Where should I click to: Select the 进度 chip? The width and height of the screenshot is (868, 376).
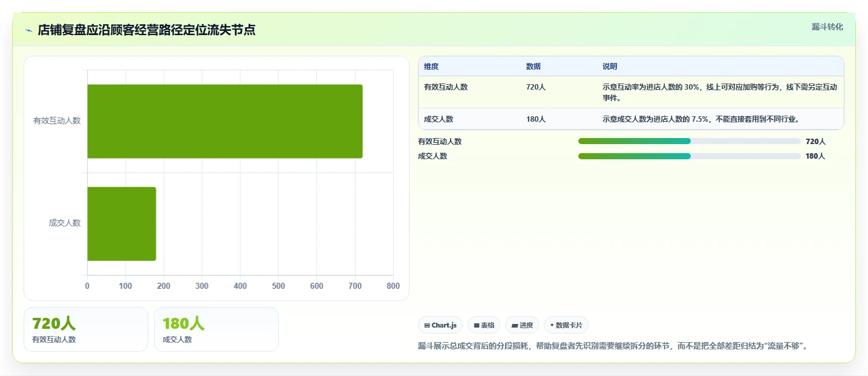point(522,325)
